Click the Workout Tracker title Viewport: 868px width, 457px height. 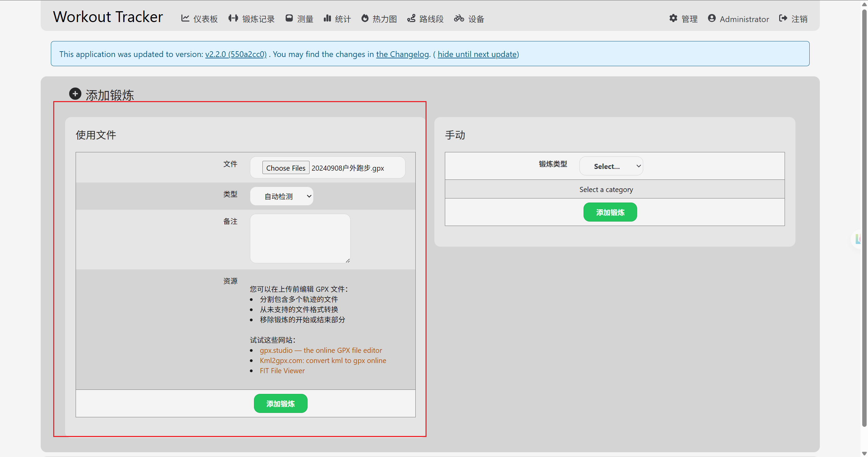(108, 17)
